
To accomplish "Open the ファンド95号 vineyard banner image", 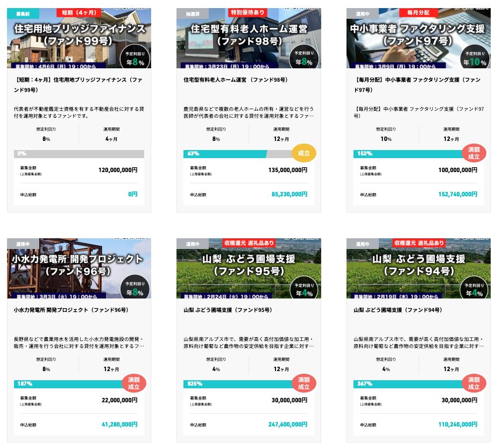I will click(249, 268).
